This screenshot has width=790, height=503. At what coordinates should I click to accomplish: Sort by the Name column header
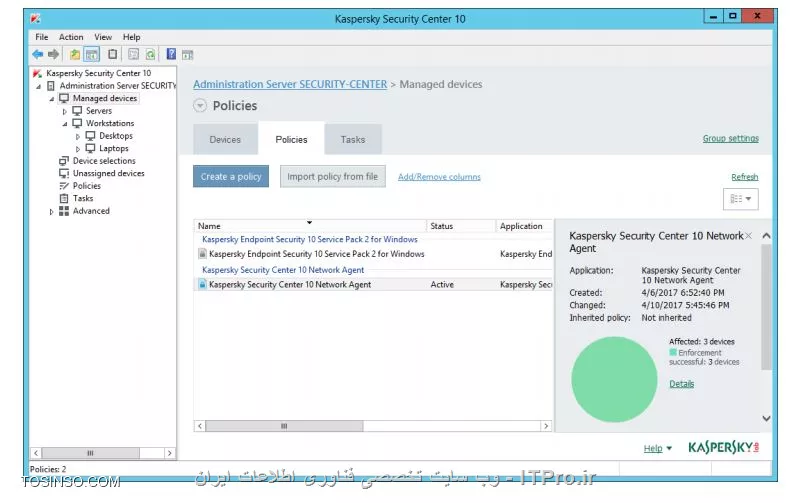click(310, 226)
